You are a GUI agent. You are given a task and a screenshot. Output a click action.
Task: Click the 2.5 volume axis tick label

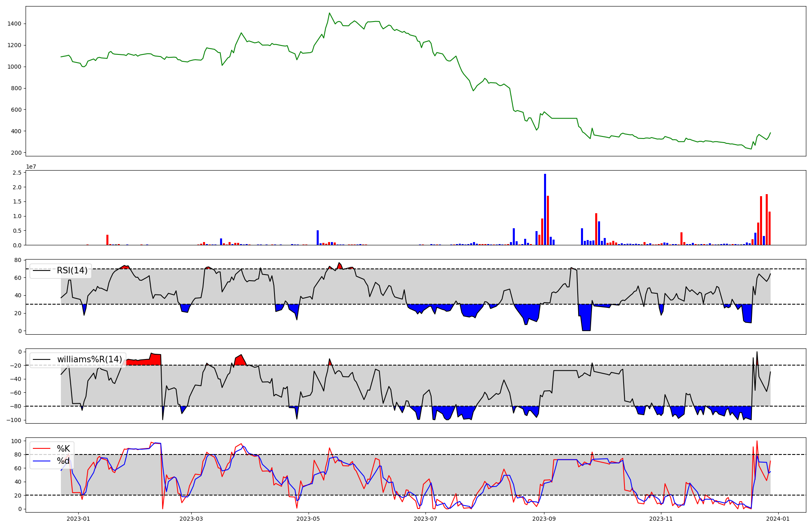17,173
